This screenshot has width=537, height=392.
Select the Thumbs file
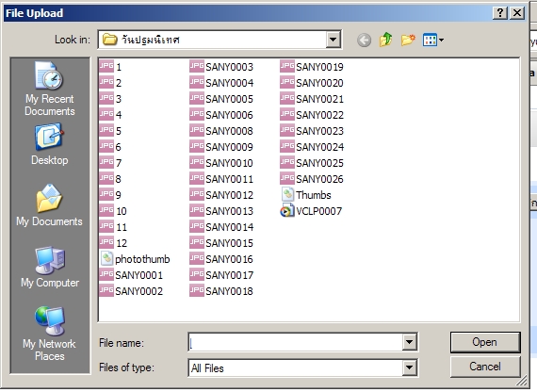point(306,195)
